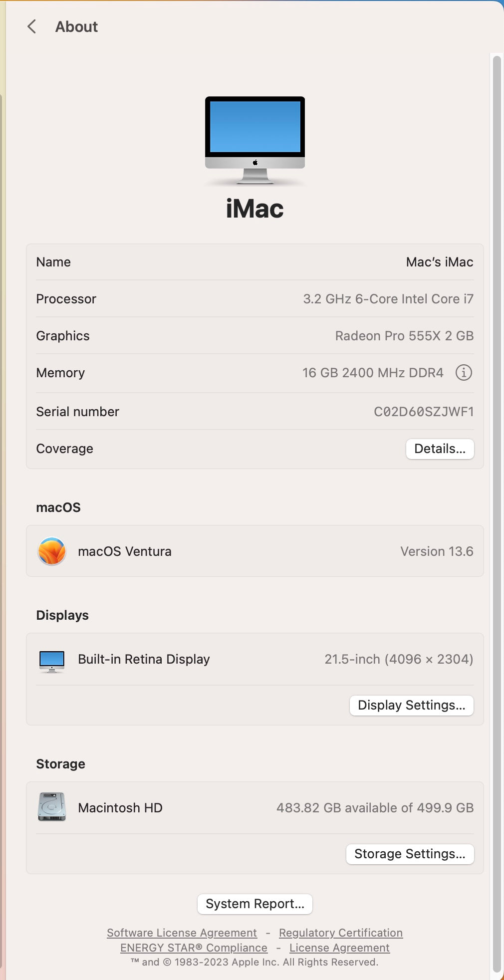Open the System Report
504x980 pixels.
(x=255, y=904)
